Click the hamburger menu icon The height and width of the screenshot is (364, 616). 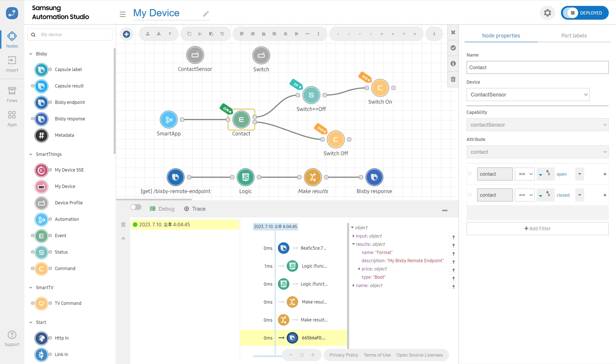coord(122,14)
